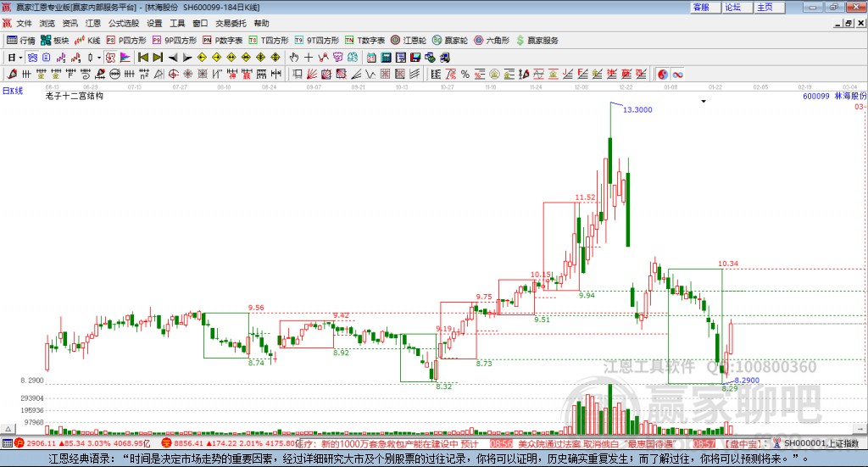
Task: Toggle the red-blue yin-yang icon
Action: tap(663, 74)
